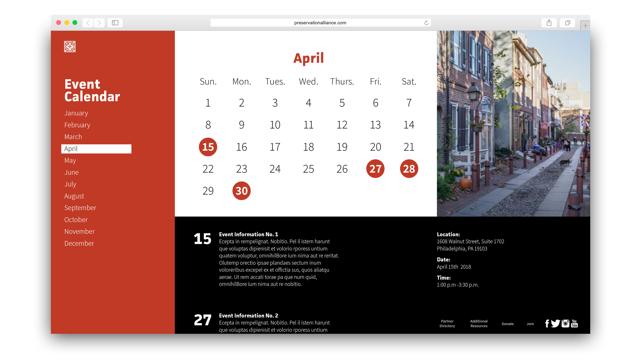
Task: Click the browser back arrow
Action: [88, 23]
